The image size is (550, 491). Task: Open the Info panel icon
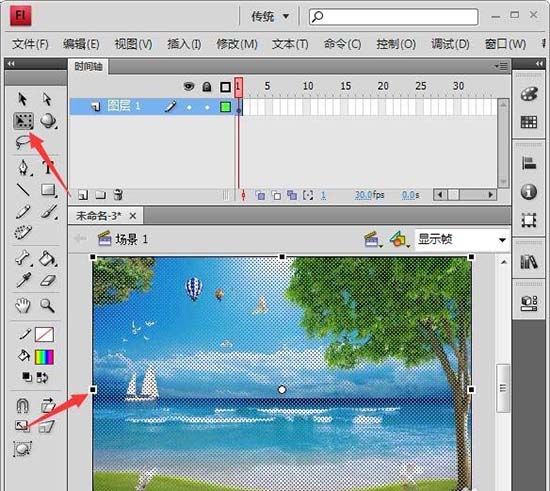point(529,191)
